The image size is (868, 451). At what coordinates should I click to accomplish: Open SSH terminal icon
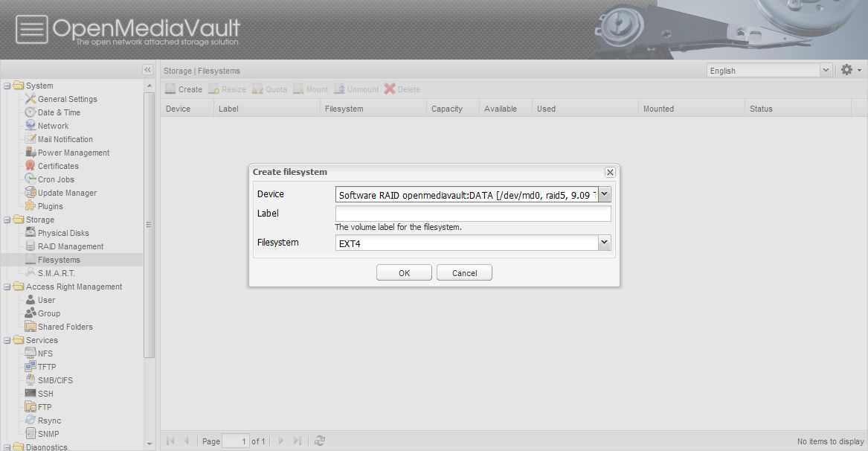coord(30,394)
